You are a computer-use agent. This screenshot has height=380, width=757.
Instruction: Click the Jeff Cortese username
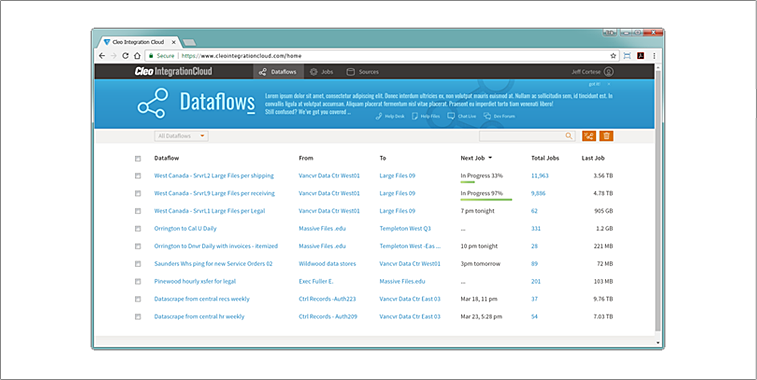tap(586, 72)
